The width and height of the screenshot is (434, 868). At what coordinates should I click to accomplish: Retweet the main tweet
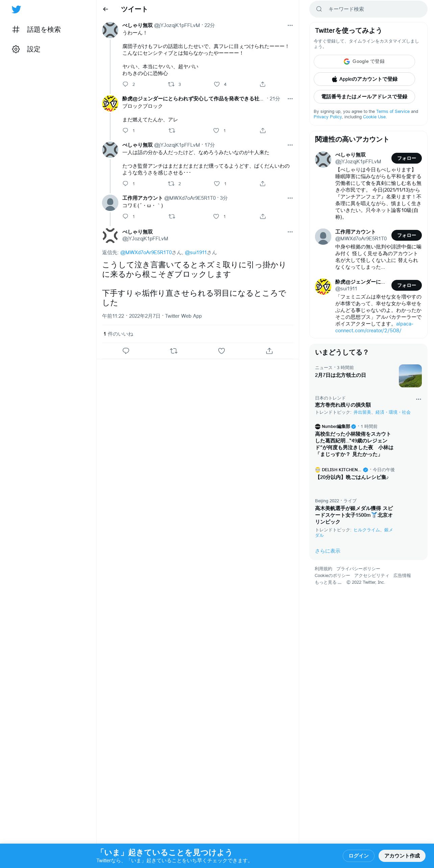pos(174,351)
